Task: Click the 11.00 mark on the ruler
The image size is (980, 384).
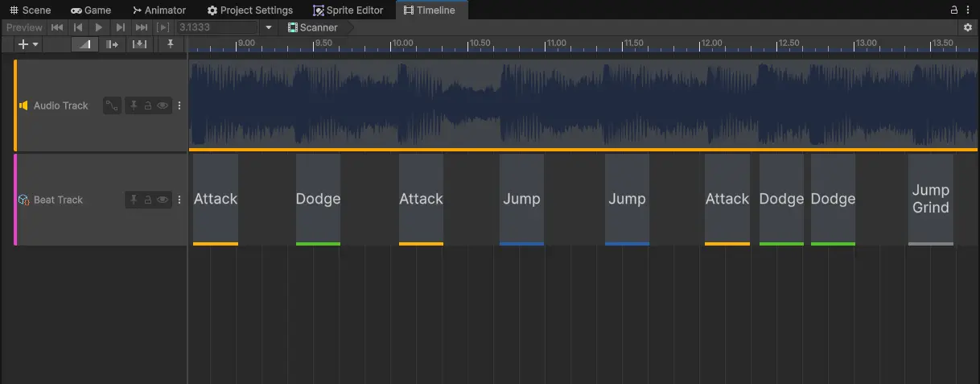Action: [x=556, y=43]
